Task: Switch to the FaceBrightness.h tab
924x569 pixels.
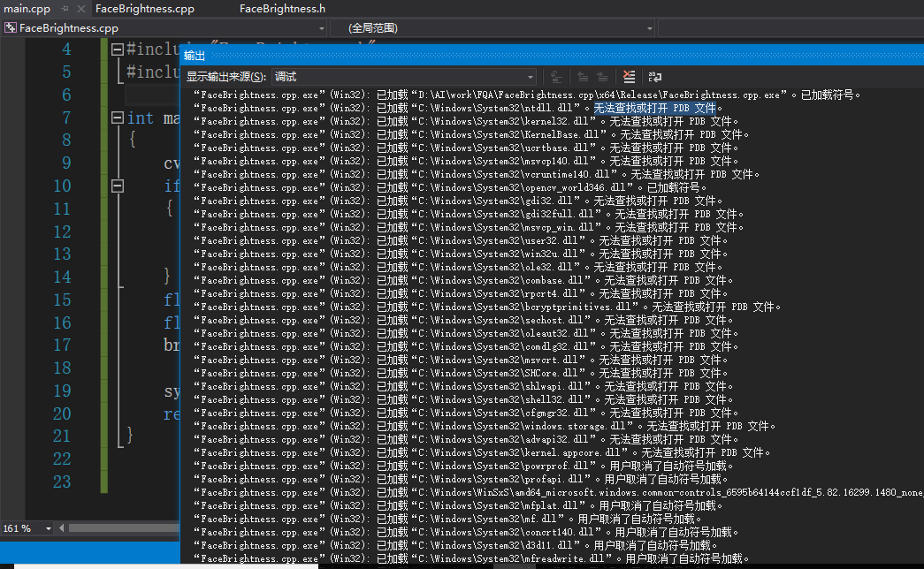Action: click(x=282, y=9)
